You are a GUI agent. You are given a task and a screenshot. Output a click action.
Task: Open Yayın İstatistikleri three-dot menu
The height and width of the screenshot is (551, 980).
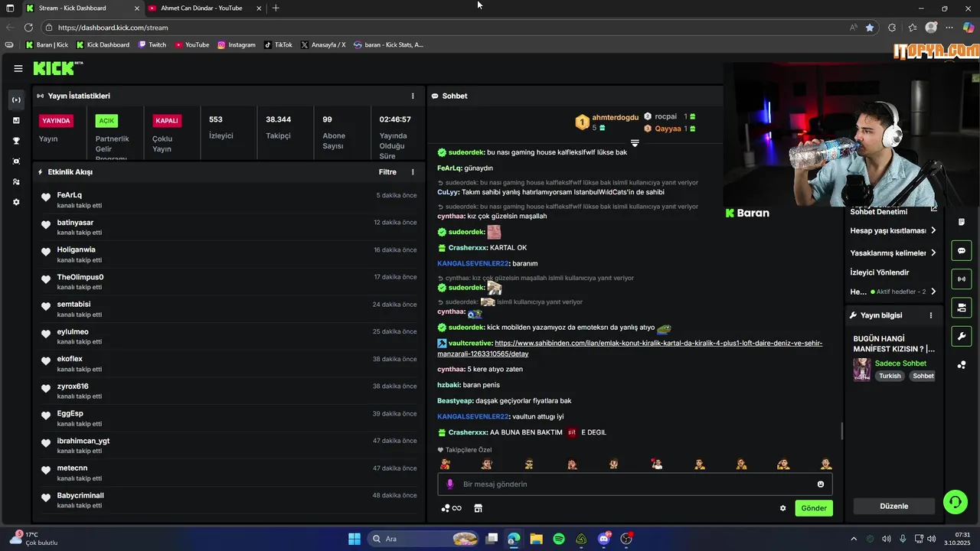pos(413,96)
